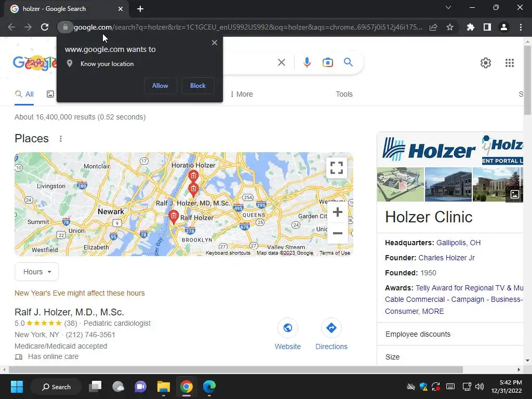Expand the Employee discounts section
Viewport: 532px width, 399px height.
click(450, 334)
